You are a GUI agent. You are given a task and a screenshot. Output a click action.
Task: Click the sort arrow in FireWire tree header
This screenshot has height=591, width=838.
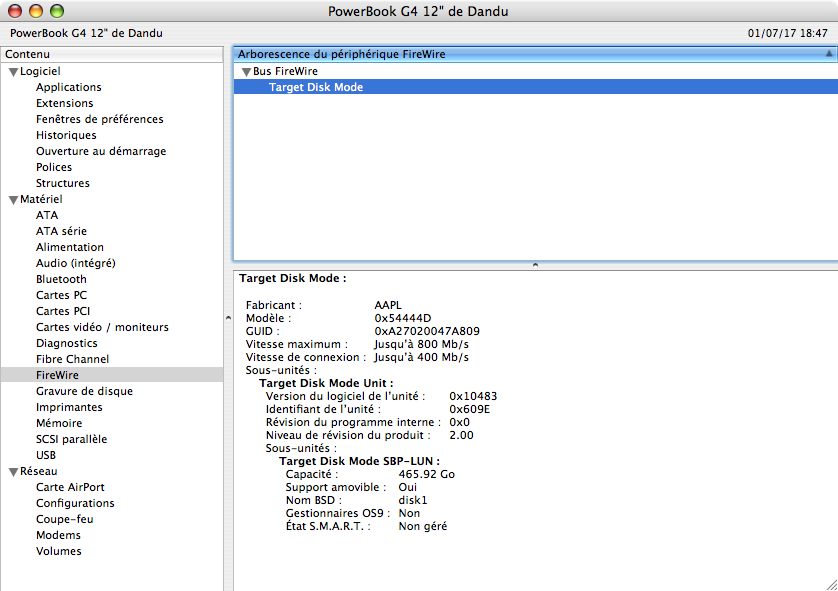point(829,53)
